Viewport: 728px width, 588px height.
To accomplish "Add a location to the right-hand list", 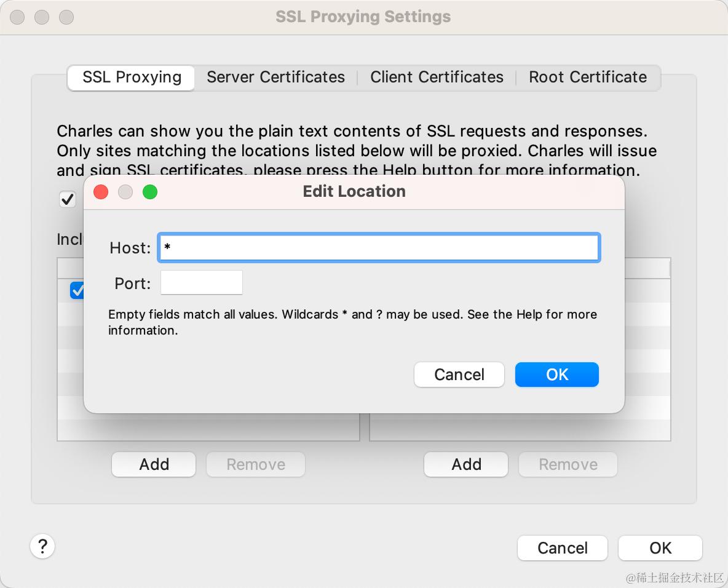I will (466, 464).
